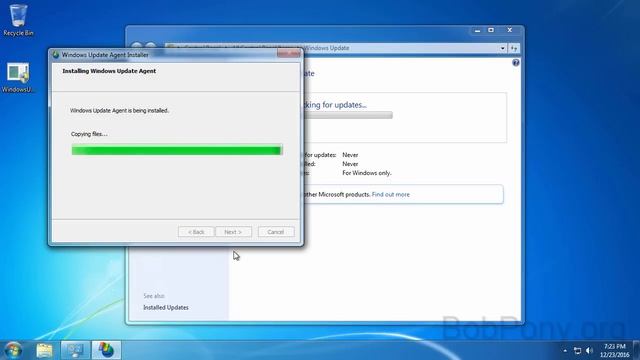Click the Windows Update address bar field
Image resolution: width=640 pixels, height=360 pixels.
pyautogui.click(x=336, y=48)
